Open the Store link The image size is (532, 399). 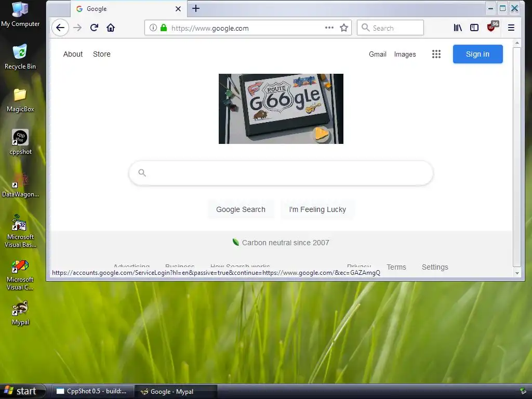pos(102,54)
